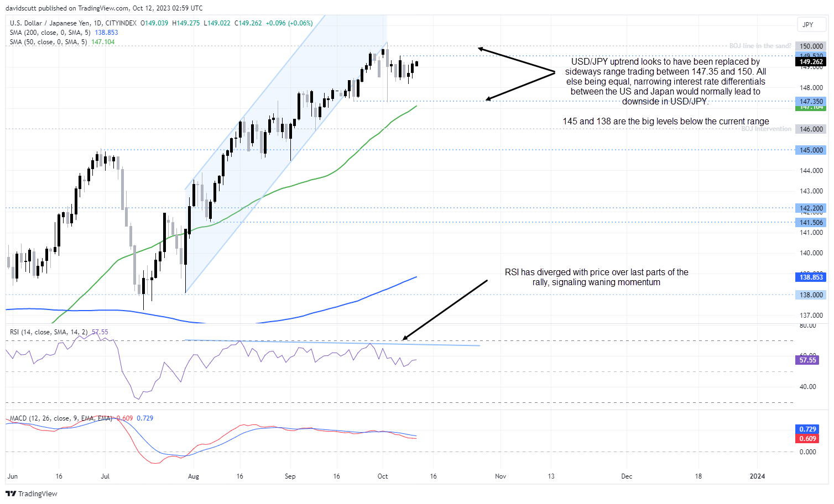This screenshot has width=834, height=504.
Task: Click the +0.096 (+0.06%) change value
Action: [289, 23]
